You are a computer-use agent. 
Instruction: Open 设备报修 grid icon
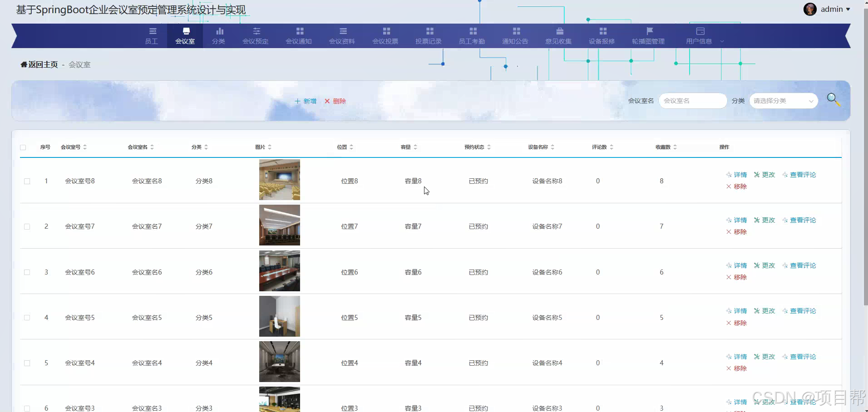[603, 31]
